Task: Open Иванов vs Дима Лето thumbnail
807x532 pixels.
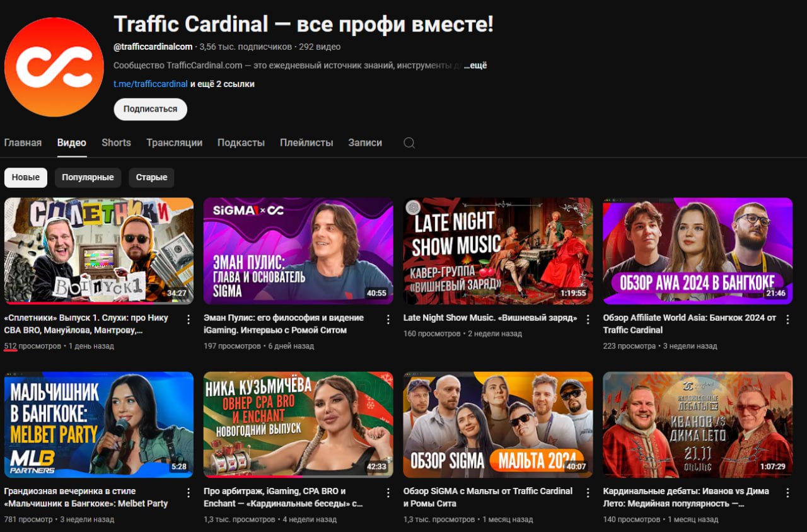Action: [x=697, y=424]
